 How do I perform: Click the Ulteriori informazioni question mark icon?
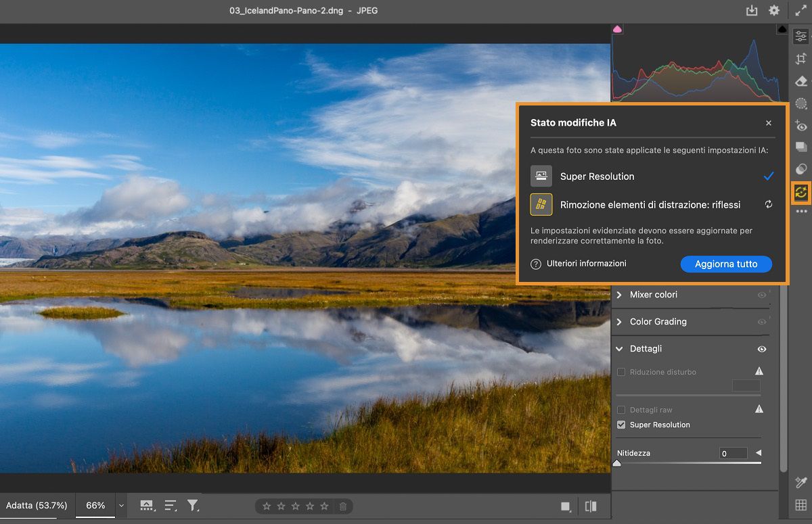coord(536,264)
